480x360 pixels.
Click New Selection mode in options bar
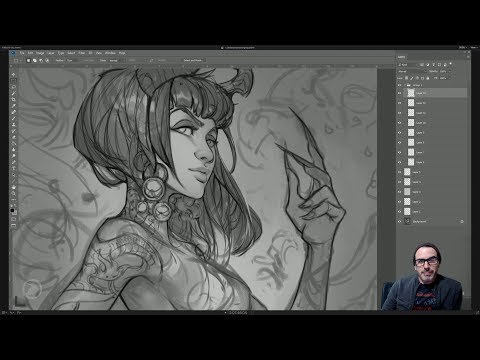point(28,60)
